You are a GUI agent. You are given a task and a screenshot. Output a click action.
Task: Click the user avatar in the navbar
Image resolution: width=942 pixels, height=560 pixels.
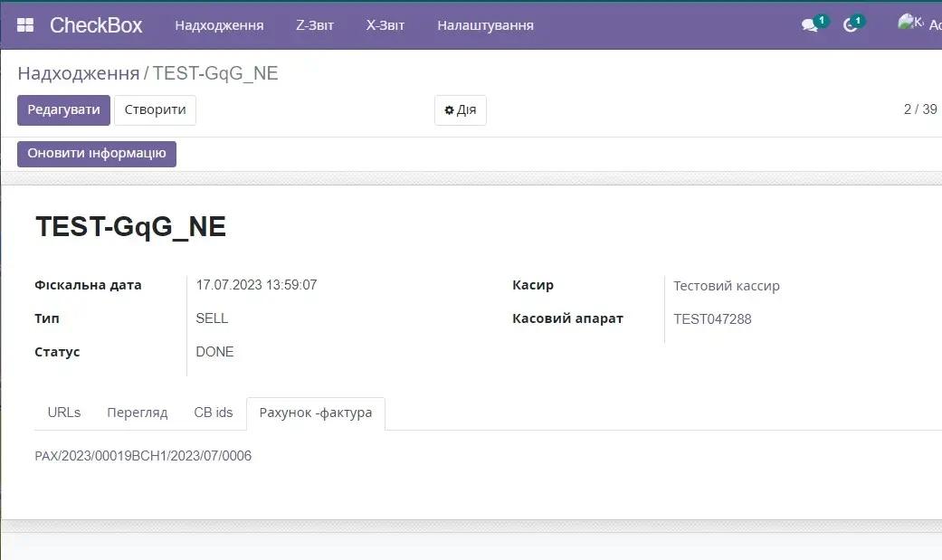tap(909, 24)
